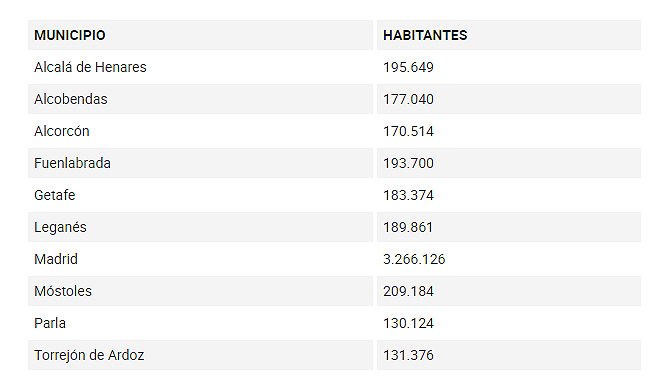666x387 pixels.
Task: Select the value 177.040
Action: point(408,99)
